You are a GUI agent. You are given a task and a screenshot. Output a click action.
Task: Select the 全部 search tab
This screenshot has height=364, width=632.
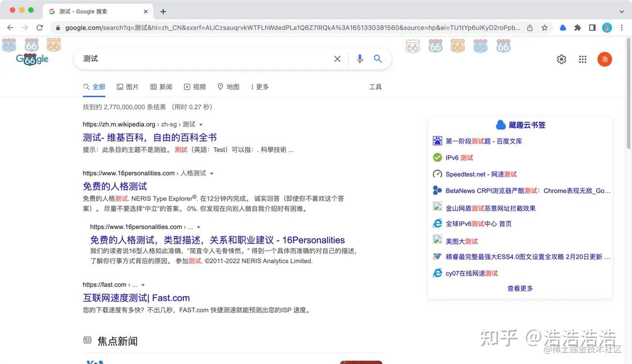[94, 87]
